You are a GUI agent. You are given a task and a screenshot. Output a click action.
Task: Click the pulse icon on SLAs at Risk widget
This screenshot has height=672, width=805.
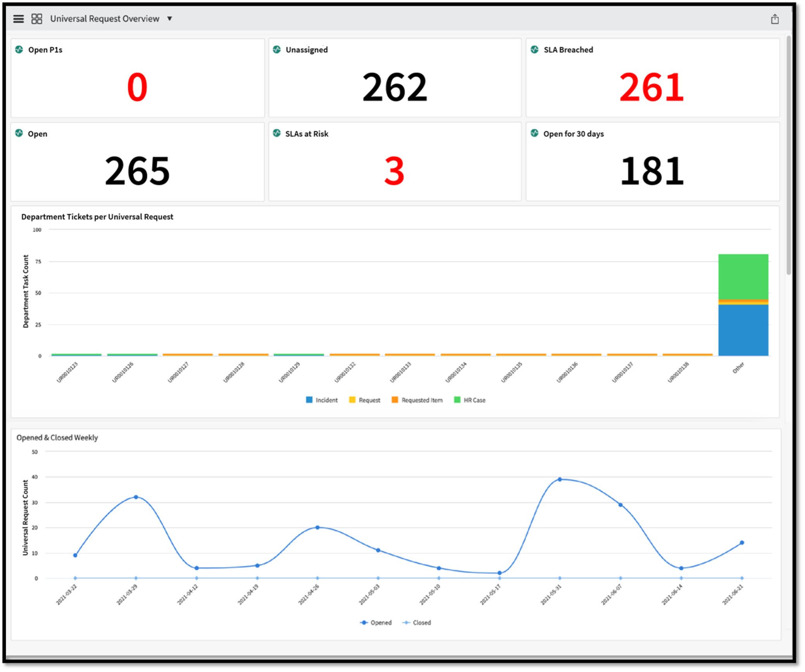pyautogui.click(x=277, y=134)
